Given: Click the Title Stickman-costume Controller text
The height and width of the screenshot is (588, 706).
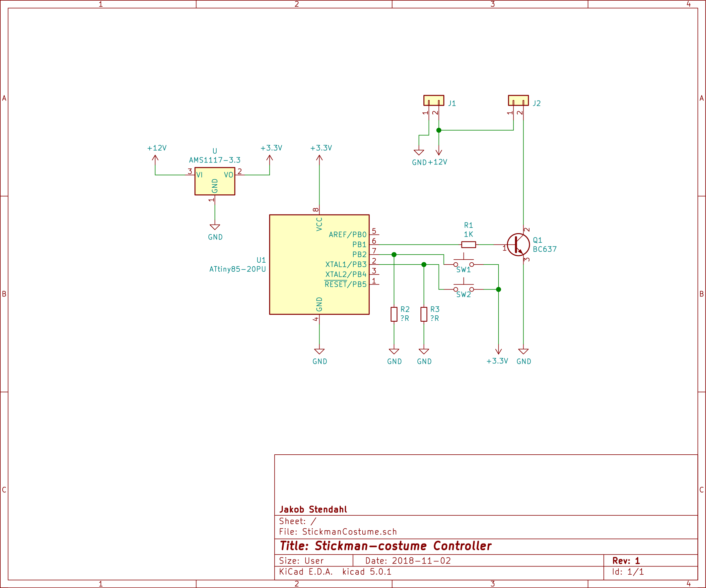Looking at the screenshot, I should point(386,546).
